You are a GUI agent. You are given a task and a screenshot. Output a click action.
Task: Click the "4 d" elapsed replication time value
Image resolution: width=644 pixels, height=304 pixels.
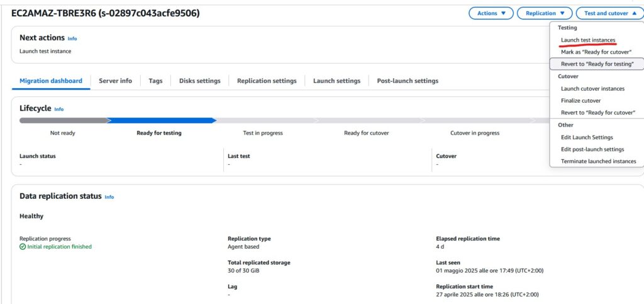pos(440,247)
